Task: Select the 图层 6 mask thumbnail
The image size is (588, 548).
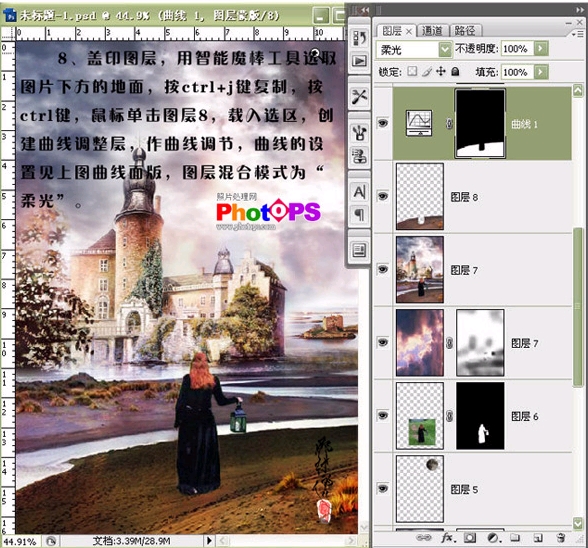Action: pyautogui.click(x=480, y=416)
